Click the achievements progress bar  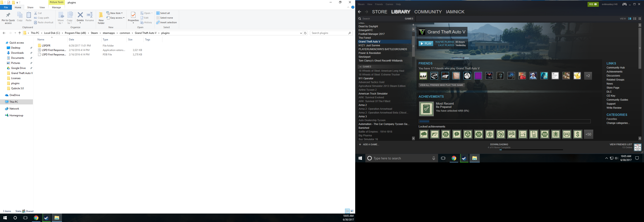(x=504, y=121)
